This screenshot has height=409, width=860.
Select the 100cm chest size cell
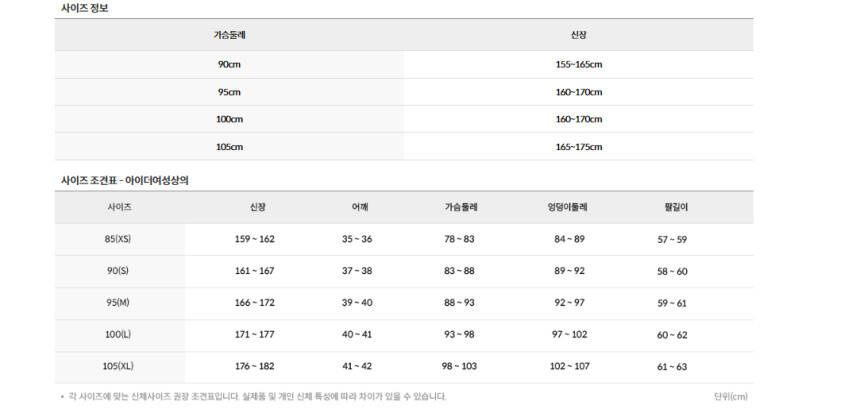pyautogui.click(x=229, y=120)
